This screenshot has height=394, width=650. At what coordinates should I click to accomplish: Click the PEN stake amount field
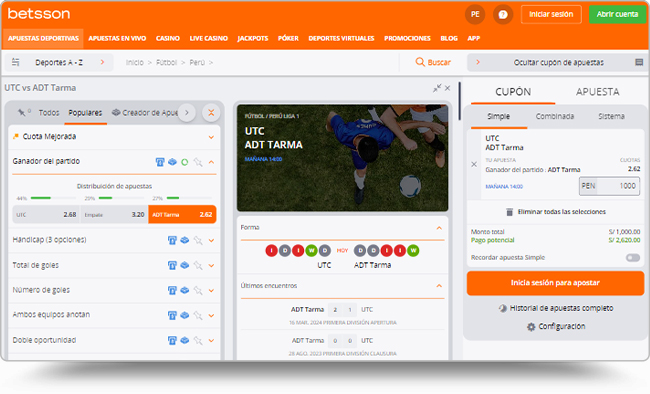tap(609, 186)
